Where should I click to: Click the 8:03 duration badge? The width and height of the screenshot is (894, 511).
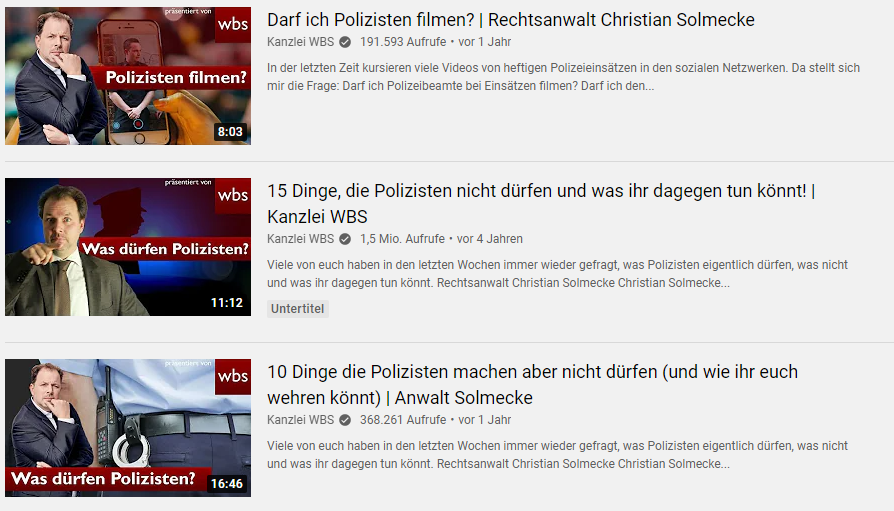pos(230,132)
